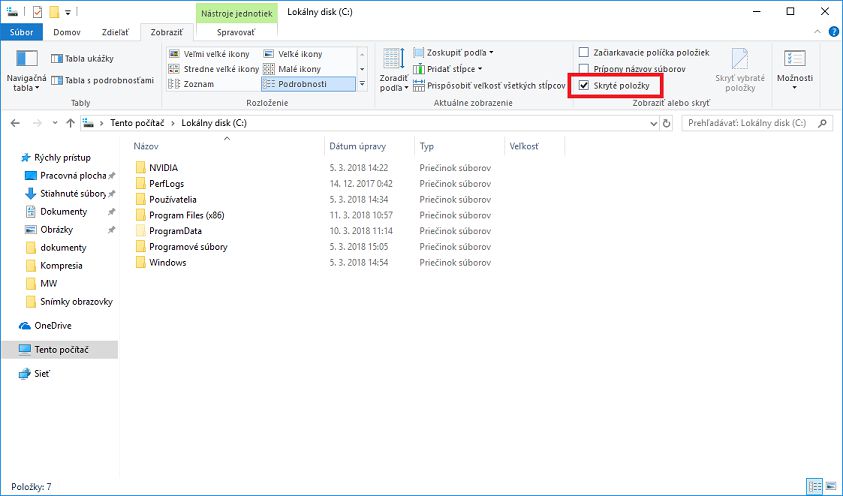Click Prispôsobiť veľkosť všetkých stĺpcov
The width and height of the screenshot is (843, 496).
click(489, 85)
